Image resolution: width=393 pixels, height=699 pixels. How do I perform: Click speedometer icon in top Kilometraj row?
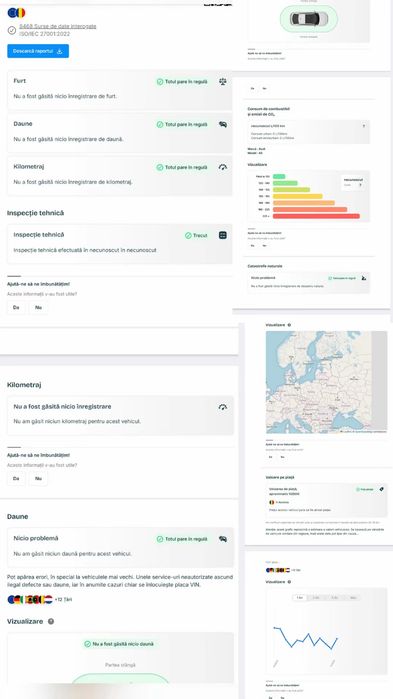click(223, 167)
